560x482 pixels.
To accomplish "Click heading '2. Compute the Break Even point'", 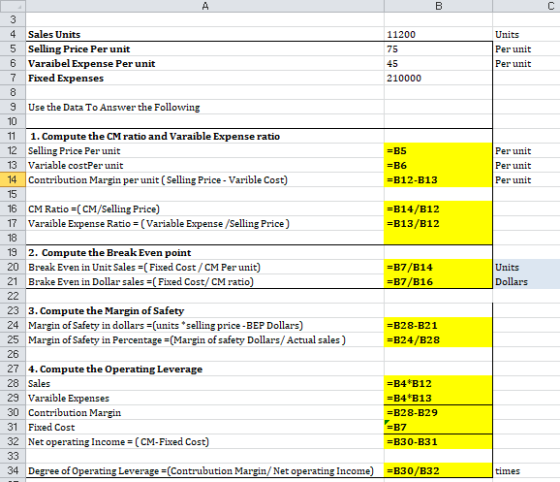I will point(205,252).
